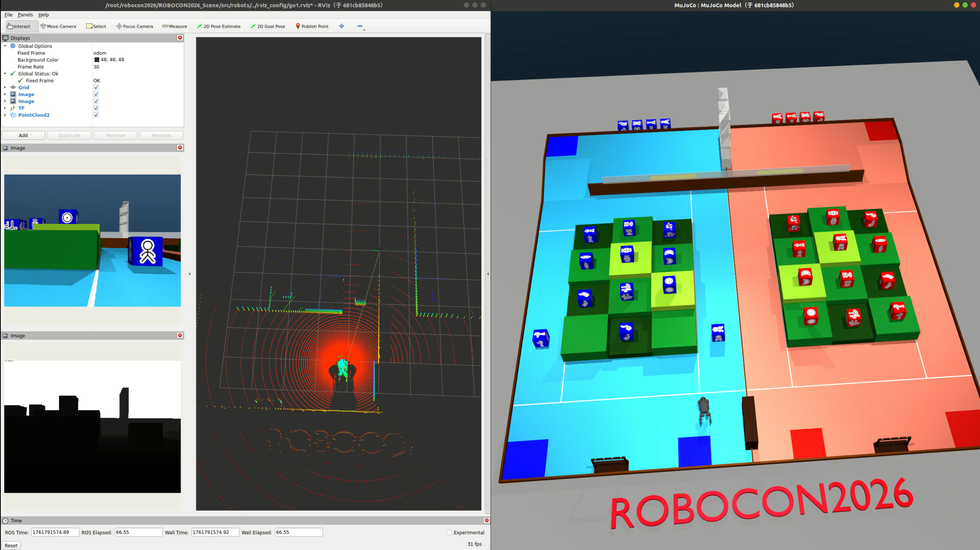Click the Fixed Frame value 'odom'
Viewport: 980px width, 550px height.
100,53
